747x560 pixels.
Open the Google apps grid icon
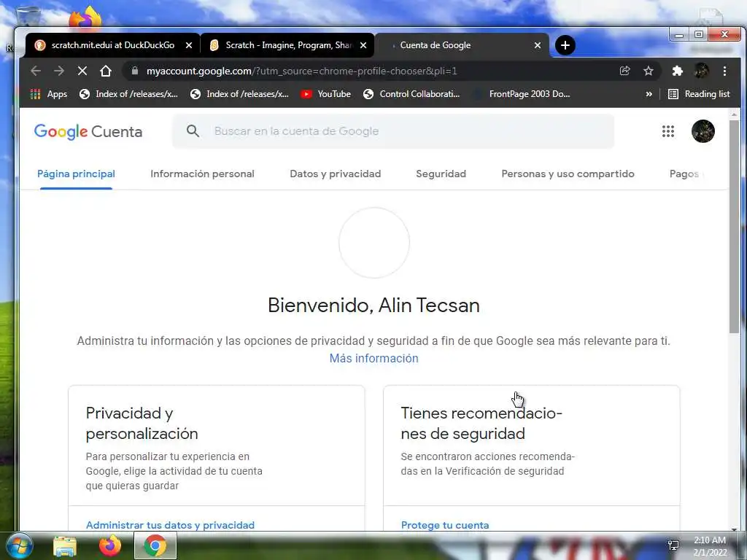pyautogui.click(x=668, y=131)
